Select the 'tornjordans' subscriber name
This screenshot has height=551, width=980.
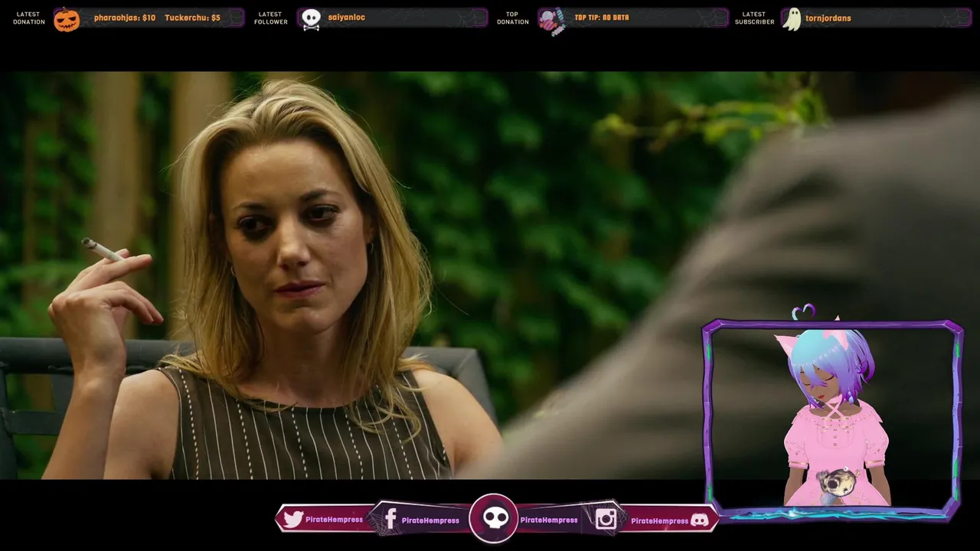[x=828, y=18]
